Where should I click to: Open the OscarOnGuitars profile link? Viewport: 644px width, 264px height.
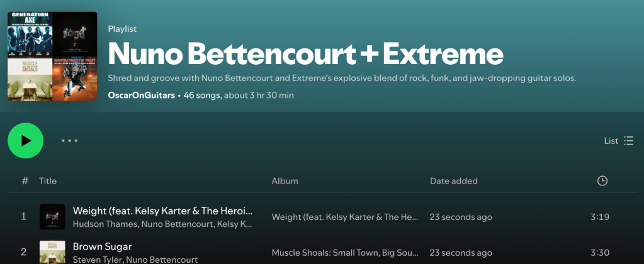(142, 96)
